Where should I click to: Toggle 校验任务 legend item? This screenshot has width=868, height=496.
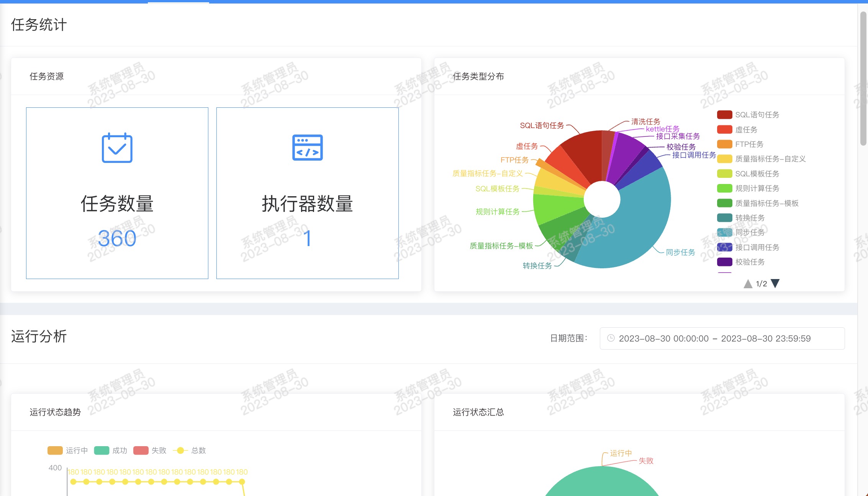click(x=741, y=262)
